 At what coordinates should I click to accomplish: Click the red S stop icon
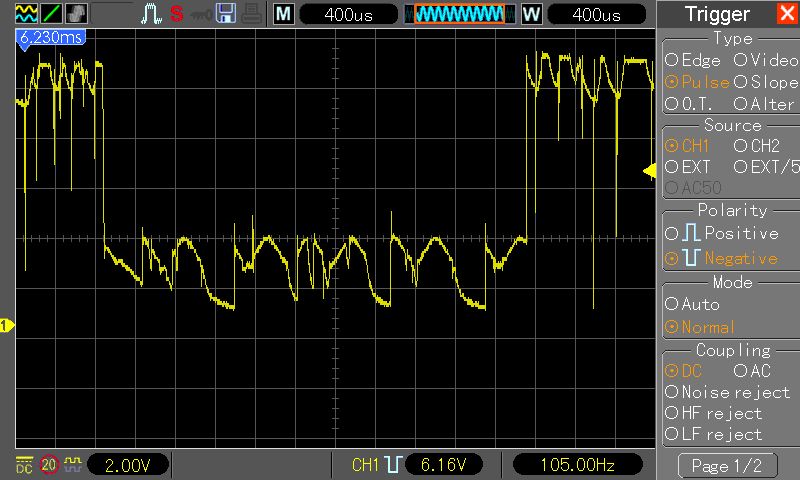coord(177,14)
